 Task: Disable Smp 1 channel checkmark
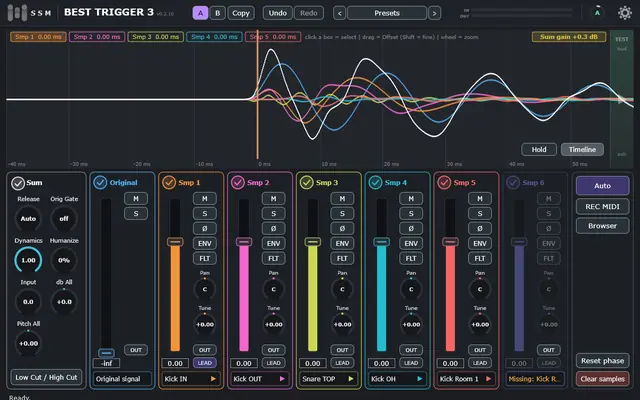coord(169,182)
